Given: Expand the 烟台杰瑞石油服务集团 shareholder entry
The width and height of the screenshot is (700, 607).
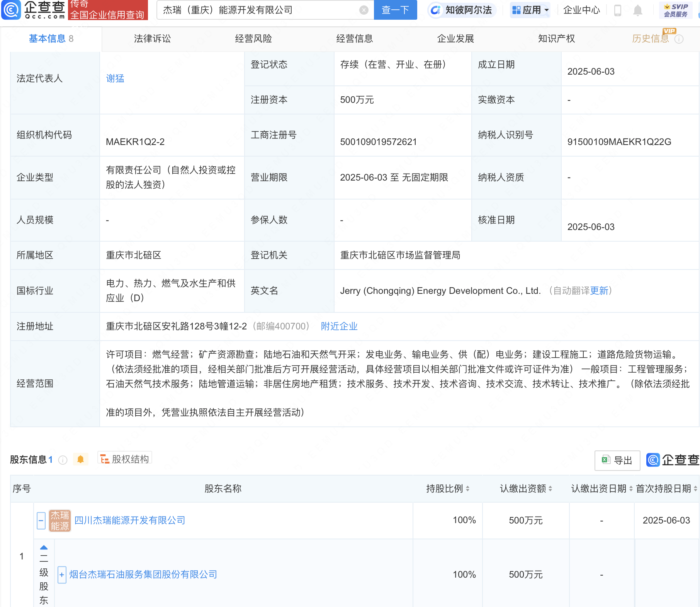Looking at the screenshot, I should click(62, 575).
